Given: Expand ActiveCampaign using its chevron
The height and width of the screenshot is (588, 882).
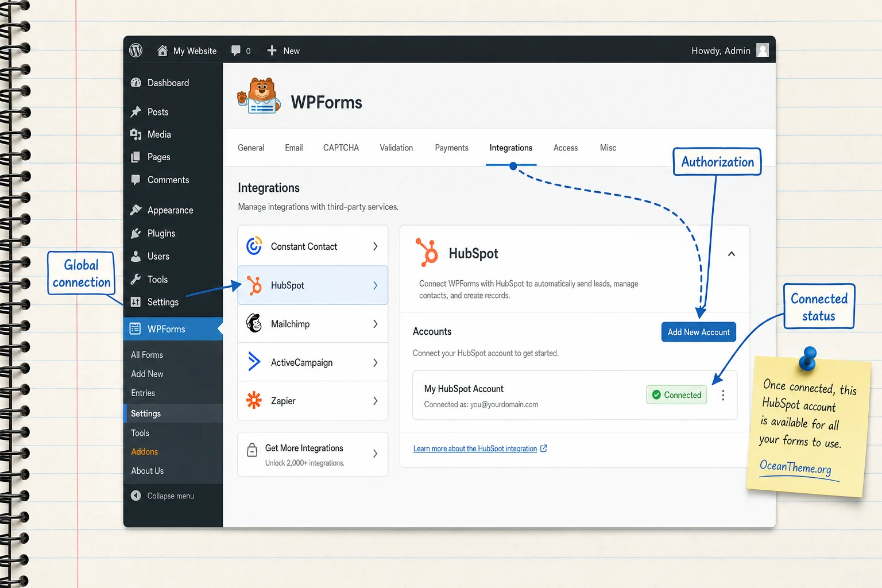Looking at the screenshot, I should pyautogui.click(x=376, y=362).
